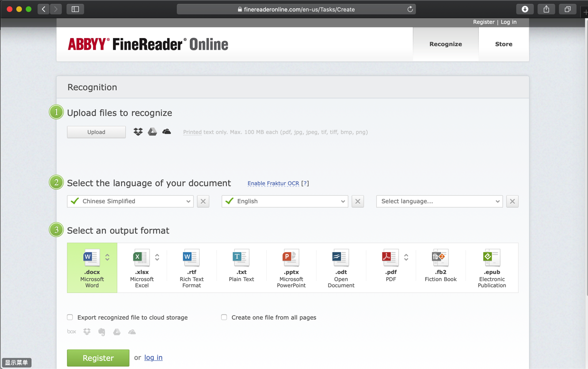Screen dimensions: 588x369
Task: Expand .pdf format options stepper
Action: pyautogui.click(x=406, y=257)
